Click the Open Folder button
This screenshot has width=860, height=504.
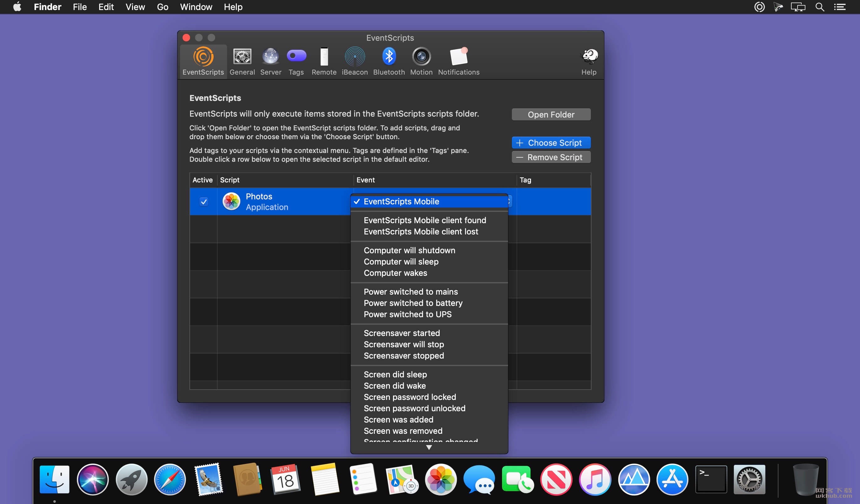coord(551,114)
